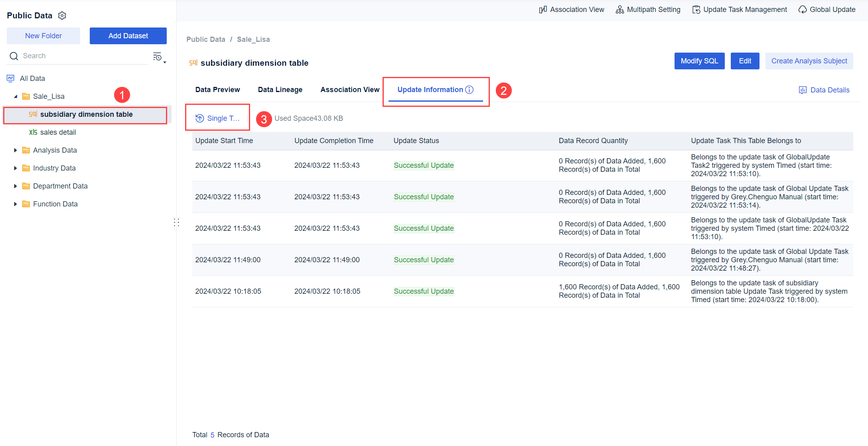
Task: Switch to the Data Preview tab
Action: [x=217, y=90]
